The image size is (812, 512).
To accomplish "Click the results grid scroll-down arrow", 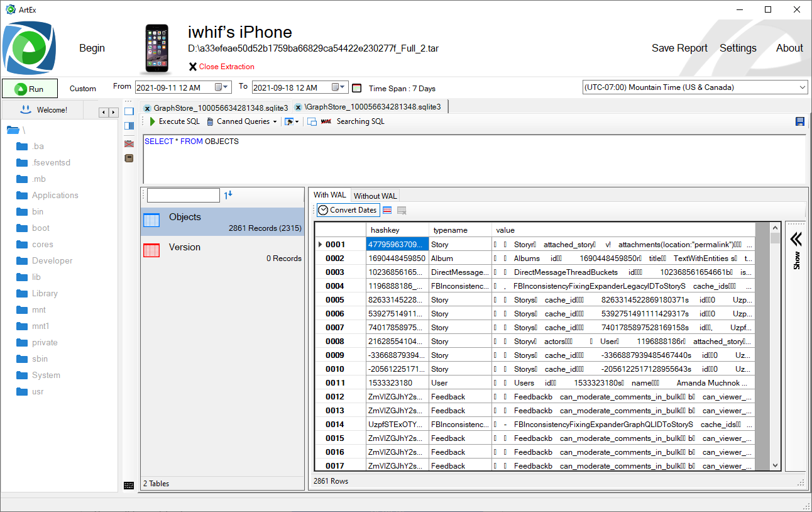I will pos(775,465).
